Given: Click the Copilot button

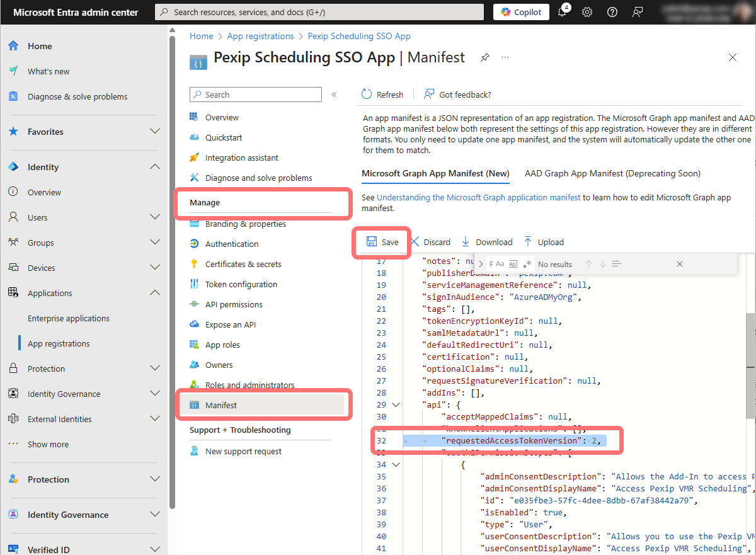Looking at the screenshot, I should 521,12.
